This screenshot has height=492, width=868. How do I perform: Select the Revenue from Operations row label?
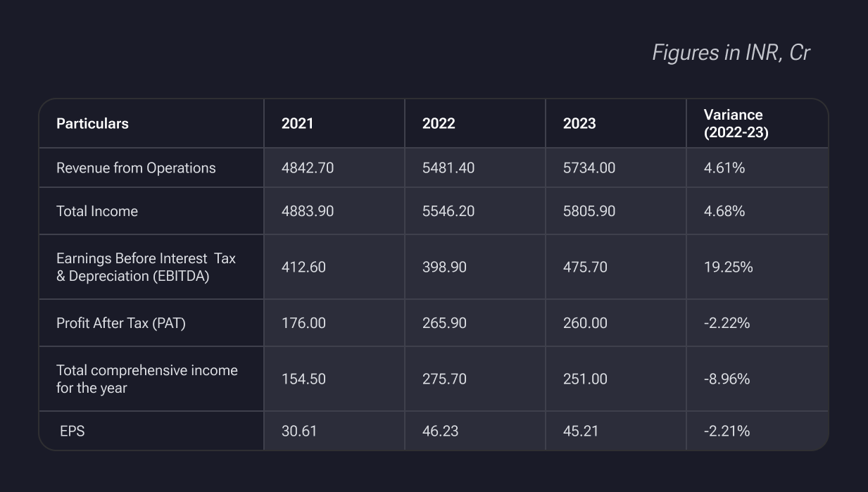click(136, 168)
